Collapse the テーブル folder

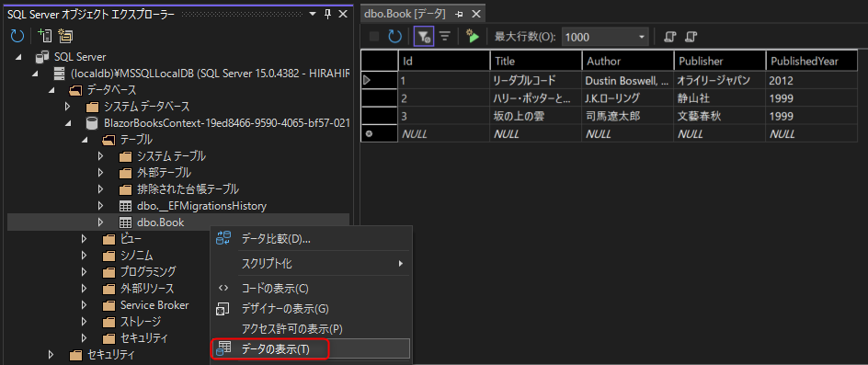(85, 140)
